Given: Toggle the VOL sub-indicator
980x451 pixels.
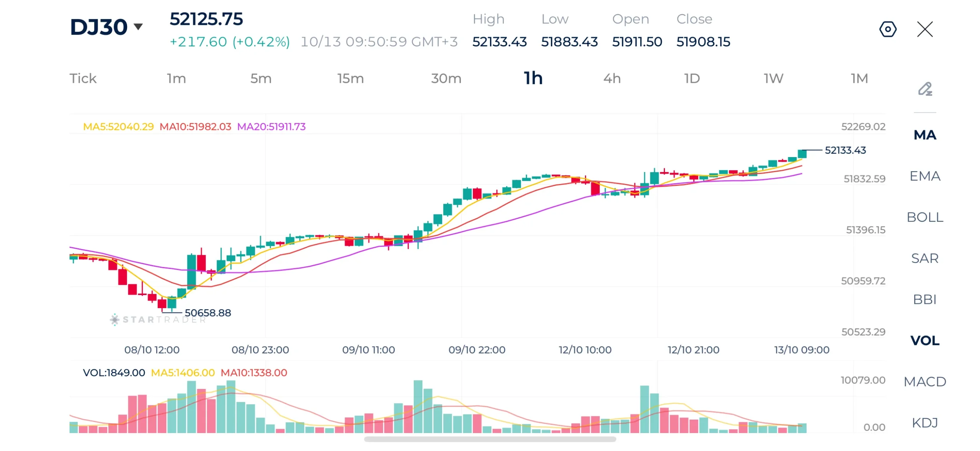Looking at the screenshot, I should [924, 340].
